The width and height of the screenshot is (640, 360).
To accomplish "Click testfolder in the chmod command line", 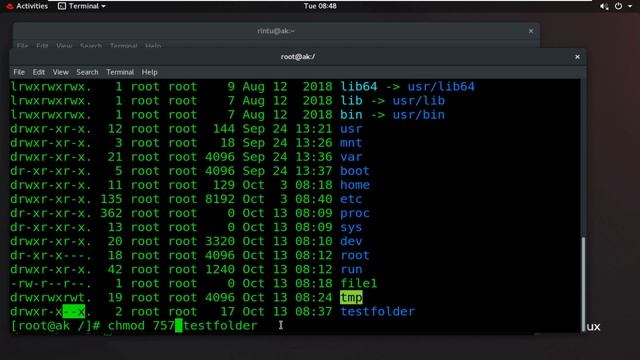I will point(220,326).
